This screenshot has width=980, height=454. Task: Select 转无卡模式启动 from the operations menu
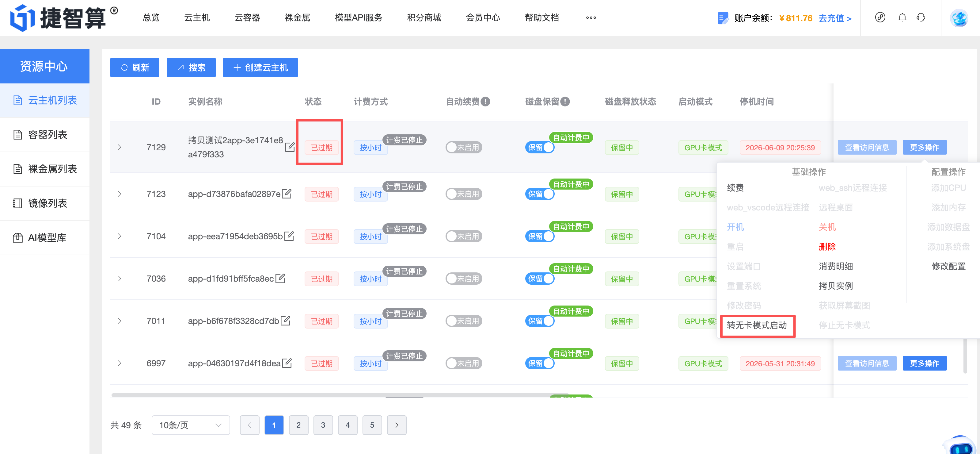click(757, 325)
